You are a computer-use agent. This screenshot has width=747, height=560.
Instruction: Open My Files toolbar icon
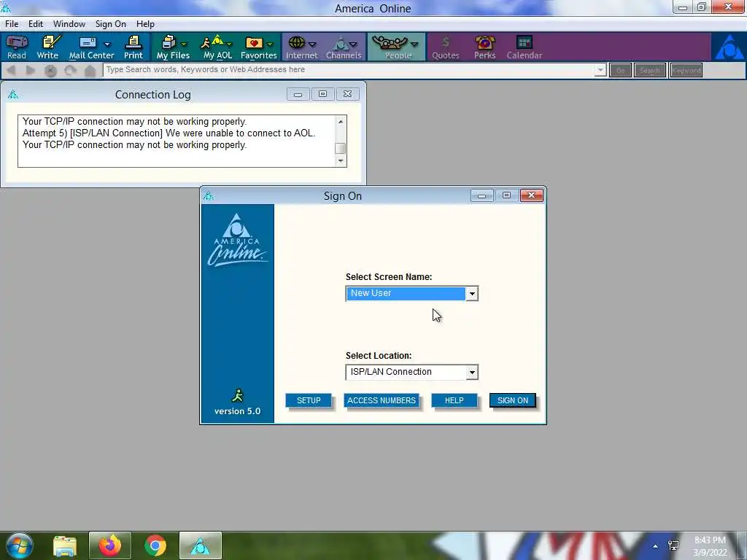(173, 47)
